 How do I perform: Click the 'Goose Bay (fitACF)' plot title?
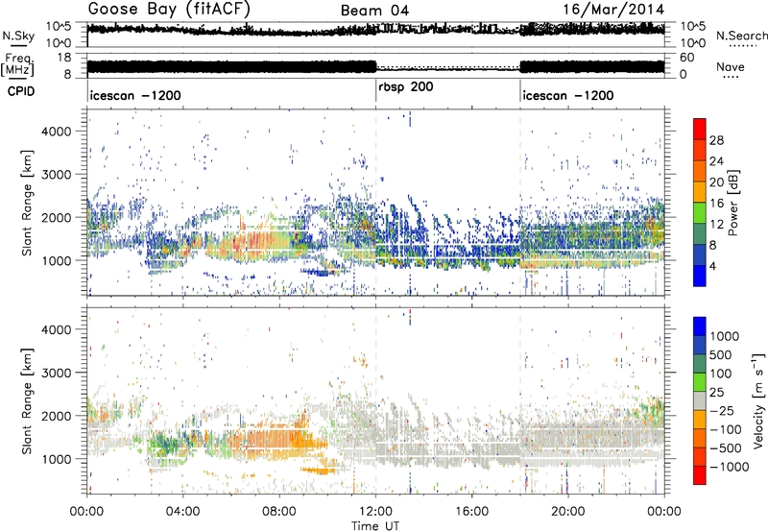pyautogui.click(x=169, y=10)
